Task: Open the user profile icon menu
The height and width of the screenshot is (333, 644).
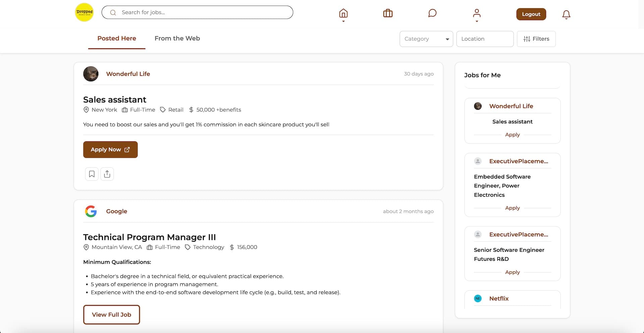Action: pos(477,13)
